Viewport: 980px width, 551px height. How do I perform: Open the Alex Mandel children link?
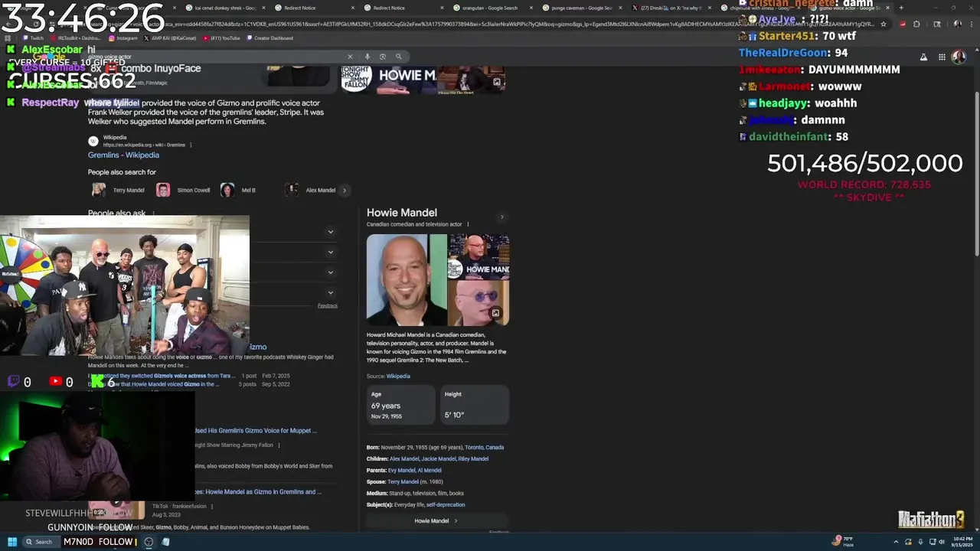click(x=404, y=458)
